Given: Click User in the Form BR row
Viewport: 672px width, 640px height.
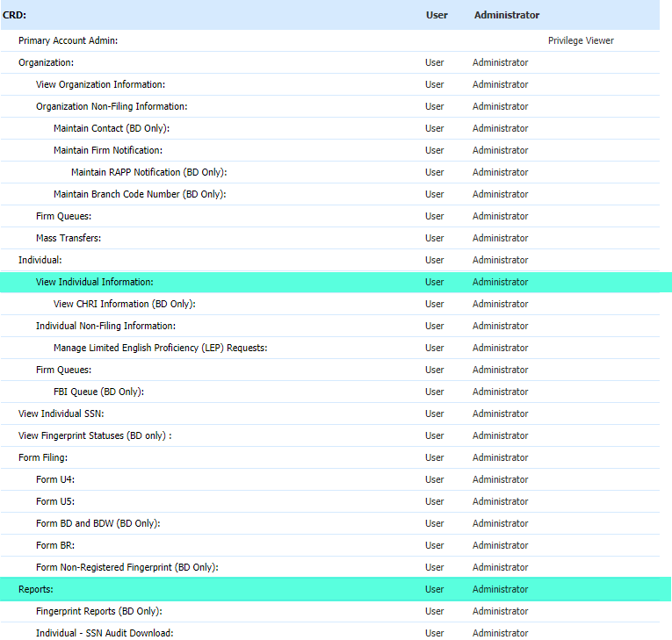Looking at the screenshot, I should 434,545.
